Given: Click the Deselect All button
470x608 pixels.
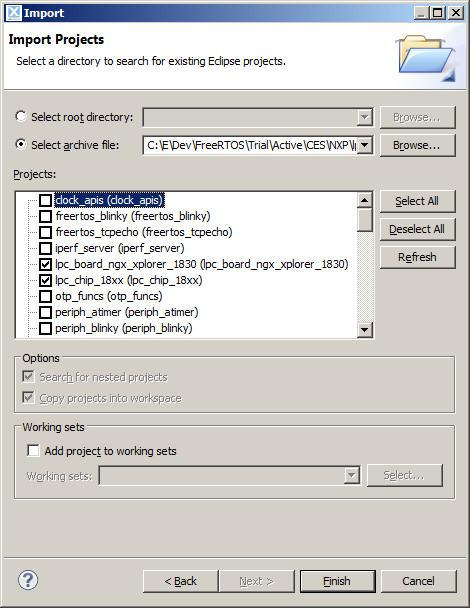Looking at the screenshot, I should tap(417, 229).
